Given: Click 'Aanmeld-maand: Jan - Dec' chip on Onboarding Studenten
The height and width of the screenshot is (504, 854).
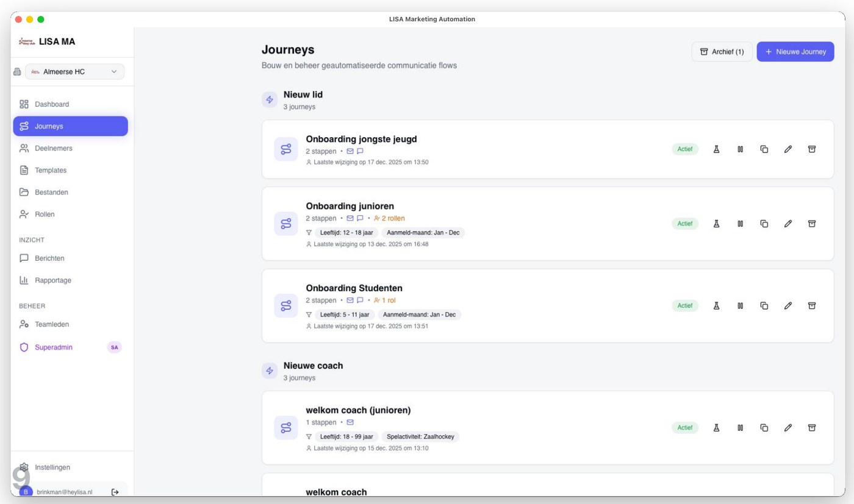Looking at the screenshot, I should [419, 315].
